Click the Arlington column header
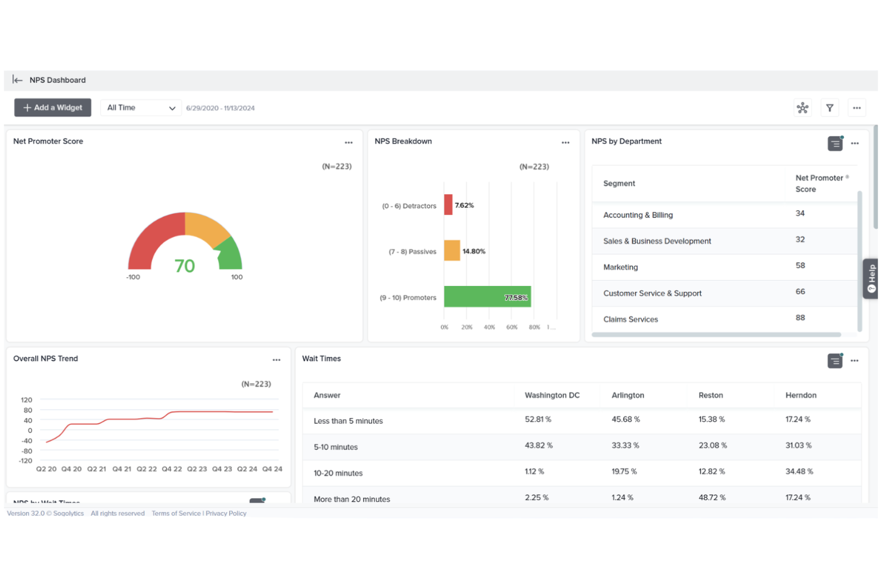 [628, 395]
